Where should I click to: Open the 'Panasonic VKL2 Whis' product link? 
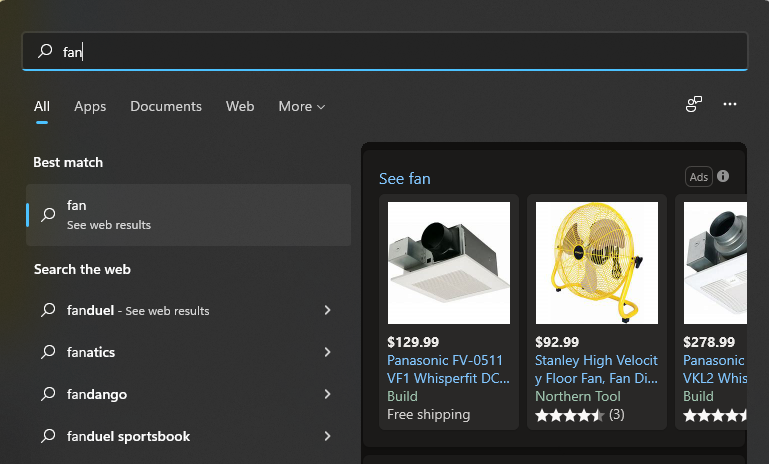715,369
